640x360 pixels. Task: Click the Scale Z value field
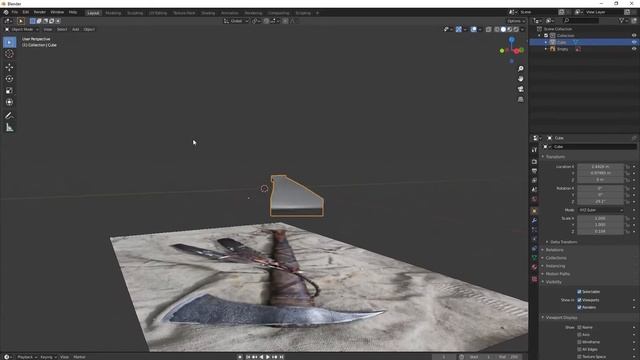(600, 231)
